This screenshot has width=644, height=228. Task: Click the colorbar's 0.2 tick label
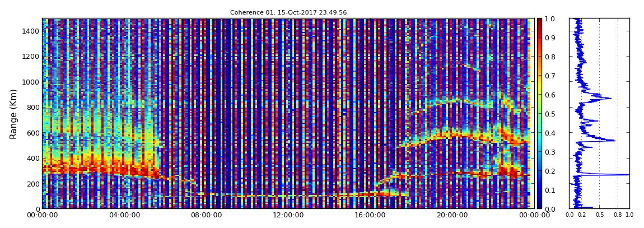549,171
